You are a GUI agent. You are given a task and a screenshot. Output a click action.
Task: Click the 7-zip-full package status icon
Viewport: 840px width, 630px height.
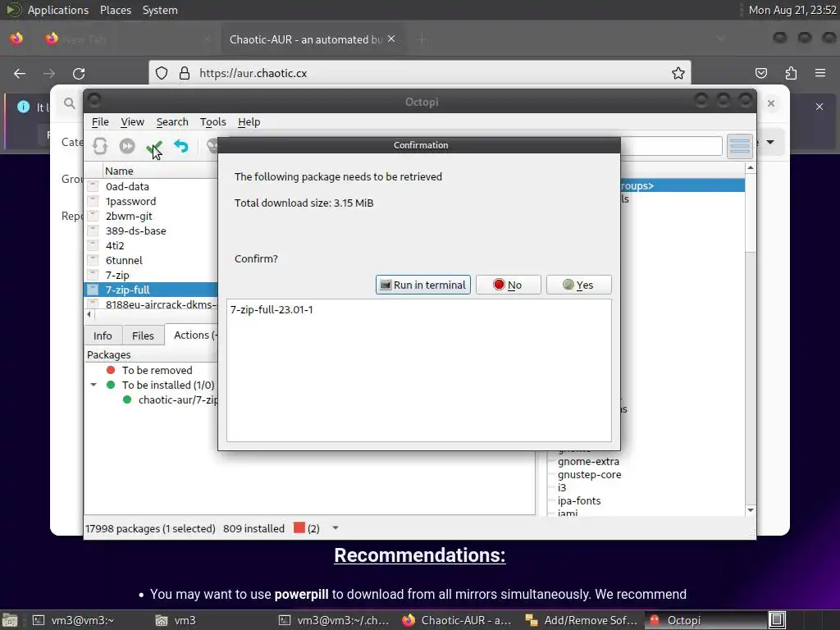[93, 290]
